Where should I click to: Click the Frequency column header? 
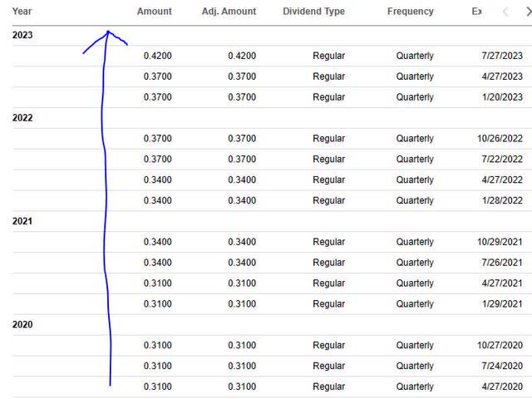[410, 12]
